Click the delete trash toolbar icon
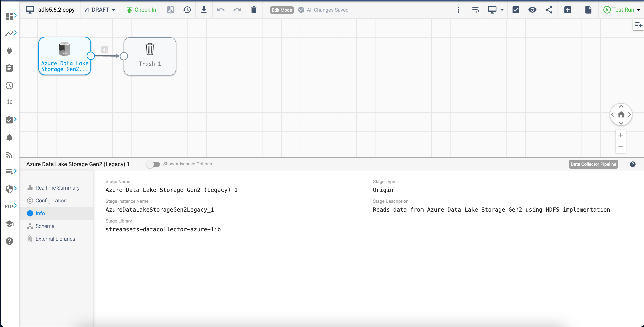Viewport: 644px width, 327px height. (254, 10)
